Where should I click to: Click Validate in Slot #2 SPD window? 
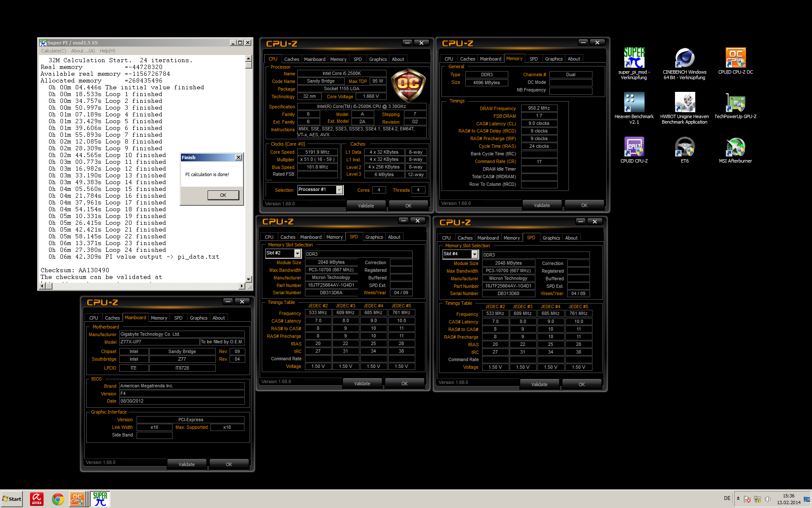pyautogui.click(x=362, y=384)
